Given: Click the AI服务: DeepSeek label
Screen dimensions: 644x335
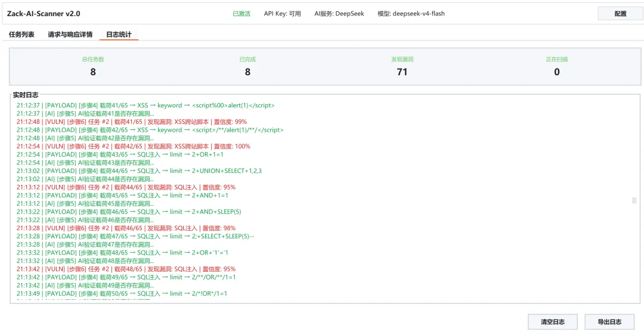Looking at the screenshot, I should 339,14.
